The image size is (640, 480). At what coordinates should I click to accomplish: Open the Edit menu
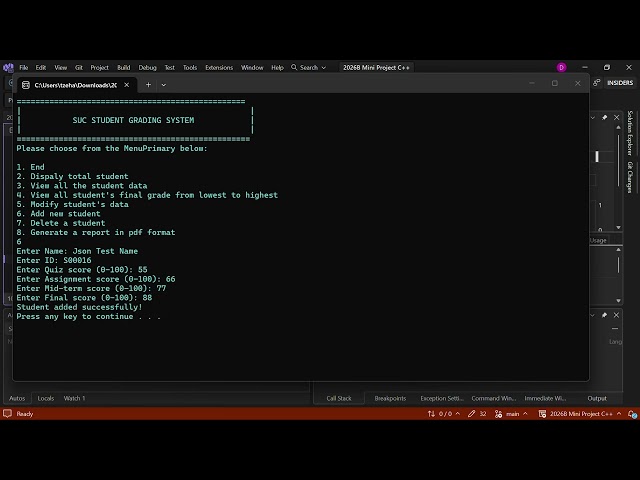tap(41, 67)
